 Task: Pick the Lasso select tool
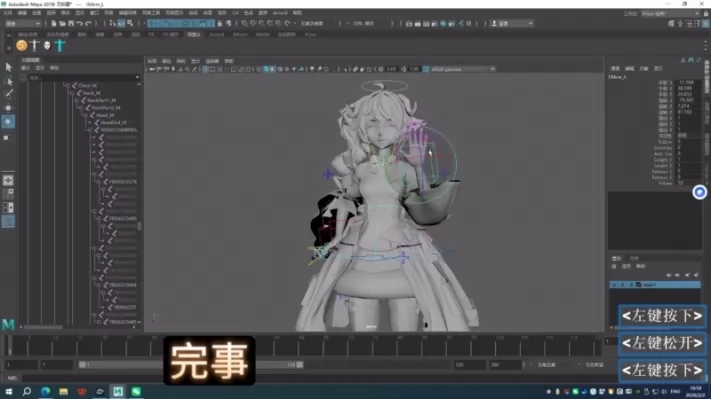tap(8, 81)
